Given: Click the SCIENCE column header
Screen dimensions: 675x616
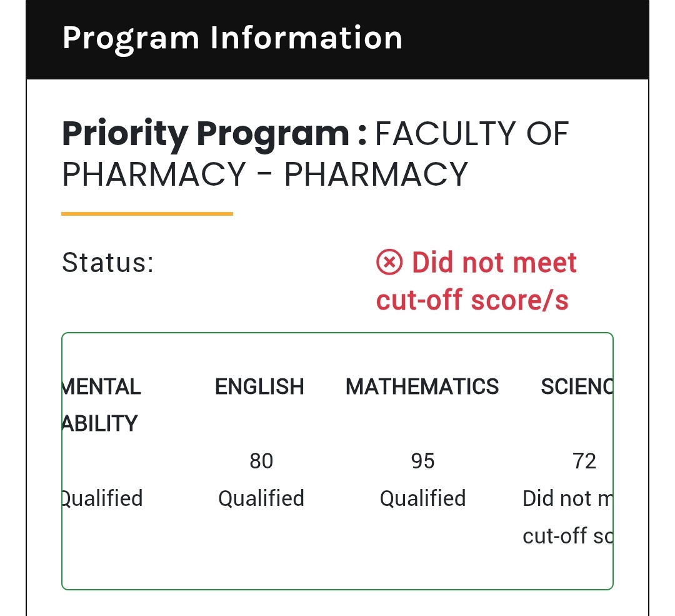Looking at the screenshot, I should (577, 386).
